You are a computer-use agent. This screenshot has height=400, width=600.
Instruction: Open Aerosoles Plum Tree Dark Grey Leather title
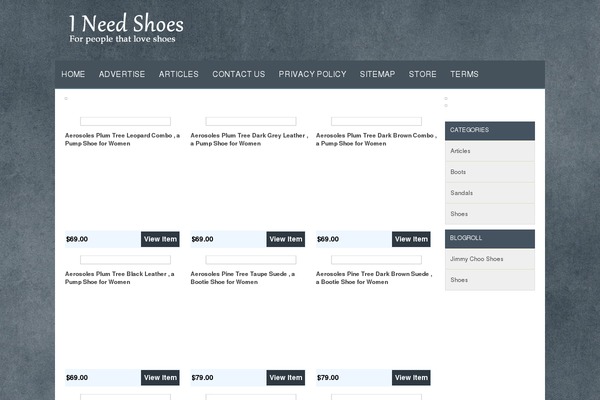pos(249,139)
